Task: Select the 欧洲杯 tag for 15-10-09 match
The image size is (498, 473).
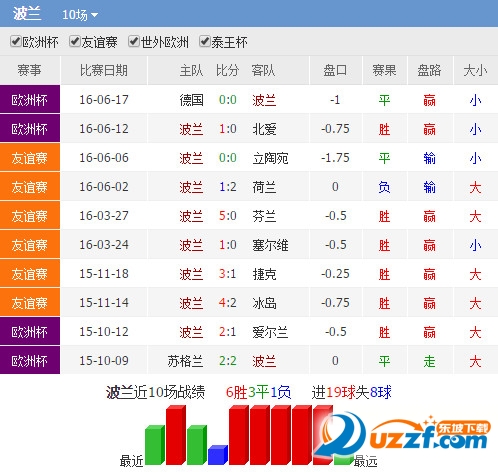Action: [30, 360]
